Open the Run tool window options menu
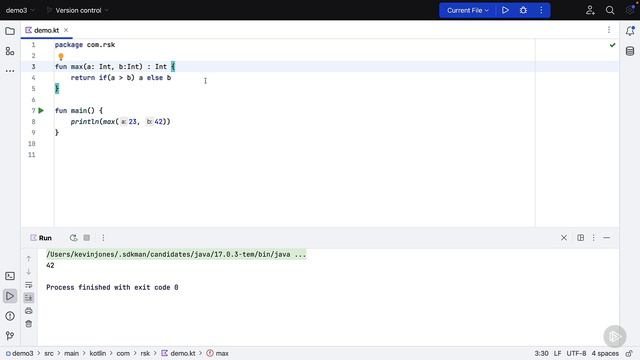The height and width of the screenshot is (360, 640). [x=593, y=238]
